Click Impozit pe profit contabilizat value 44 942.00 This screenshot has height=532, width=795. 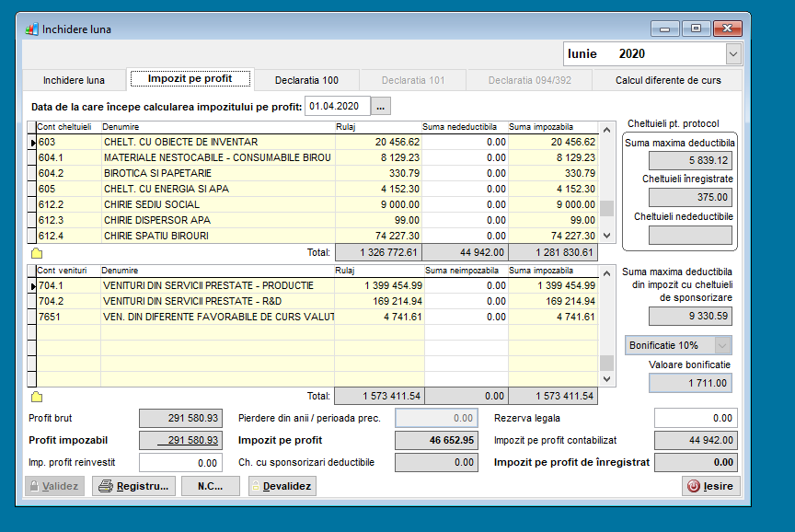pos(696,440)
